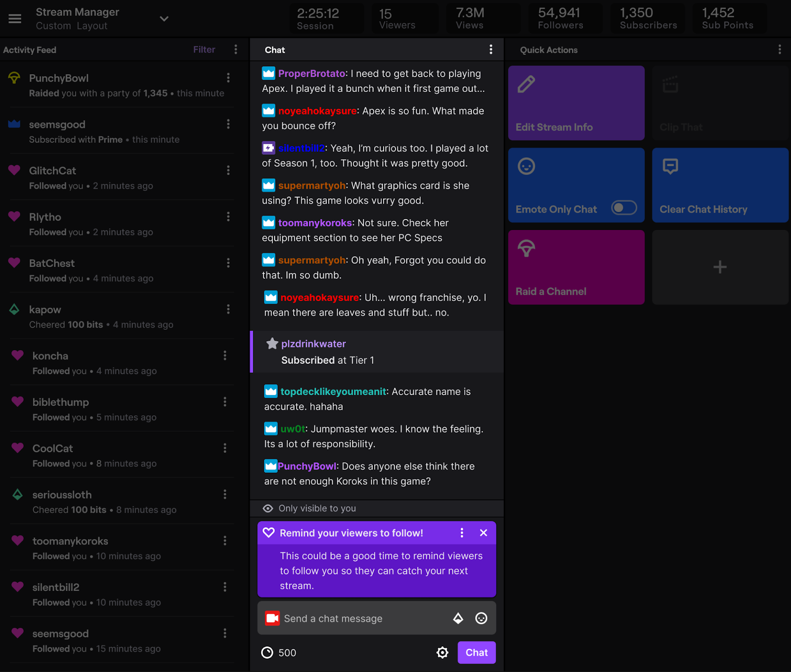Click the ProperBrotato username in chat

312,74
